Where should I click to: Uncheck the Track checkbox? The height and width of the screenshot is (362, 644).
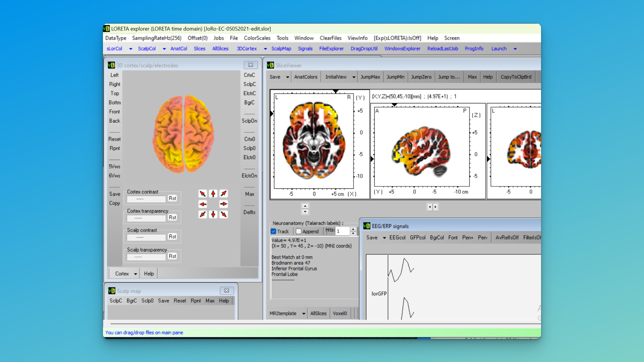click(x=274, y=231)
